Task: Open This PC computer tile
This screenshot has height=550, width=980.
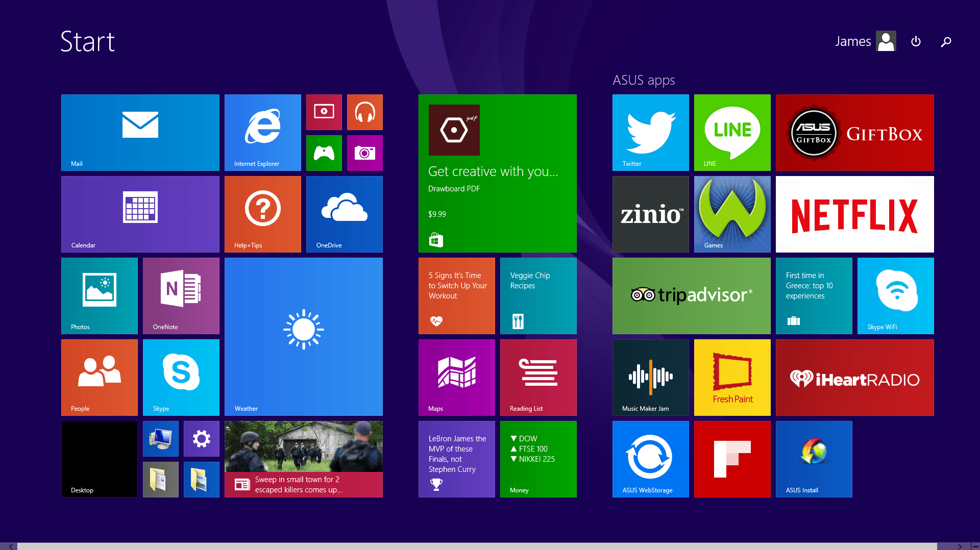Action: 161,439
